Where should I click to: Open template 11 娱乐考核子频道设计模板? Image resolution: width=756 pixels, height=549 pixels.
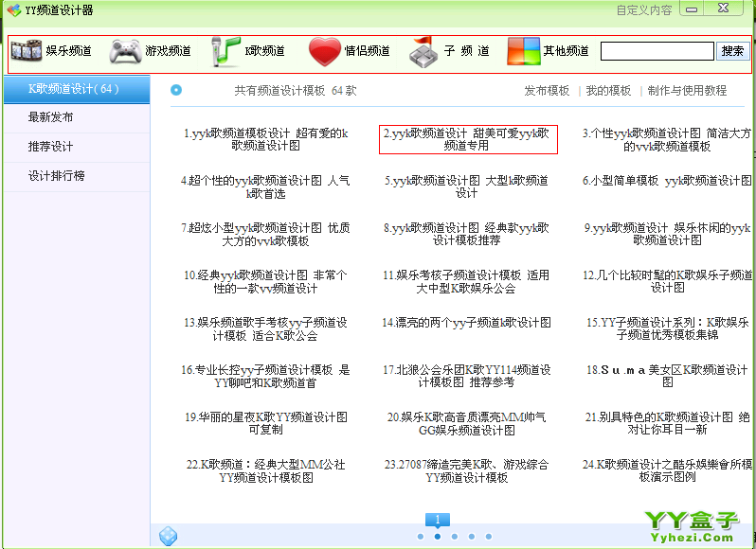click(466, 282)
